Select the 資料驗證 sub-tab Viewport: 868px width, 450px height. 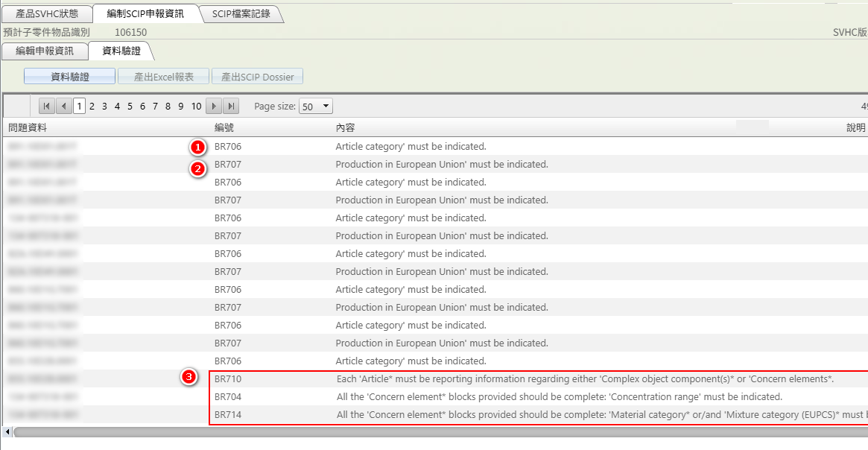(x=121, y=51)
